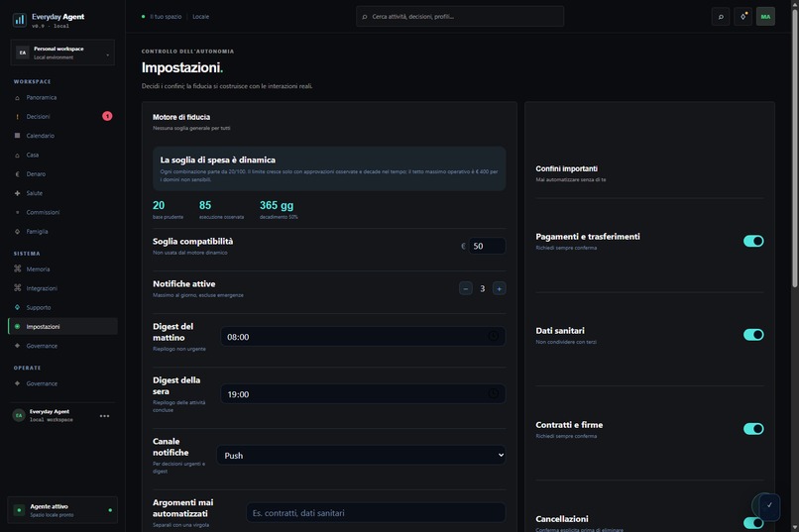
Task: Click the Argomenti mai automatizzati input
Action: coord(376,512)
